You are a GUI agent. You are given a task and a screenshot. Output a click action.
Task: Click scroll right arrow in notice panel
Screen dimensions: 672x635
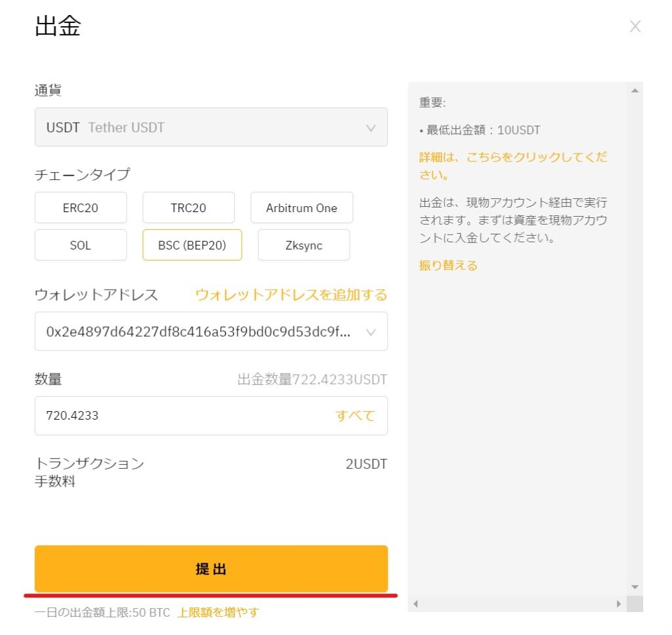[x=618, y=603]
